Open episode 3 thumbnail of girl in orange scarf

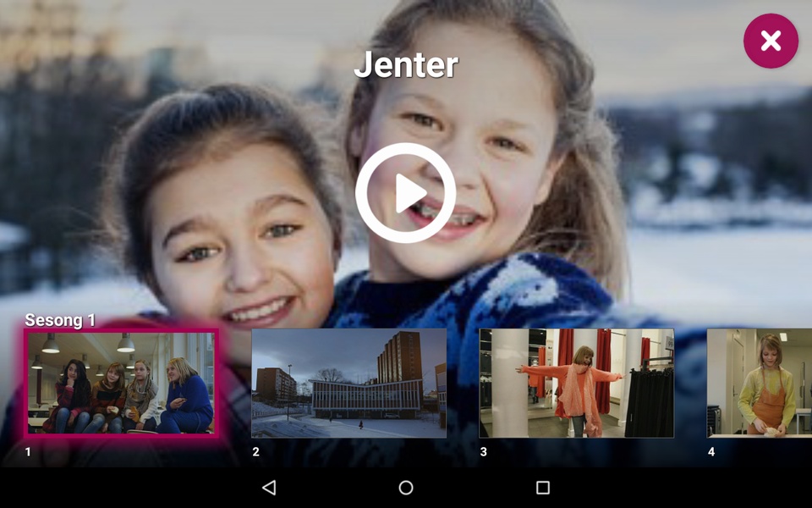(x=576, y=383)
